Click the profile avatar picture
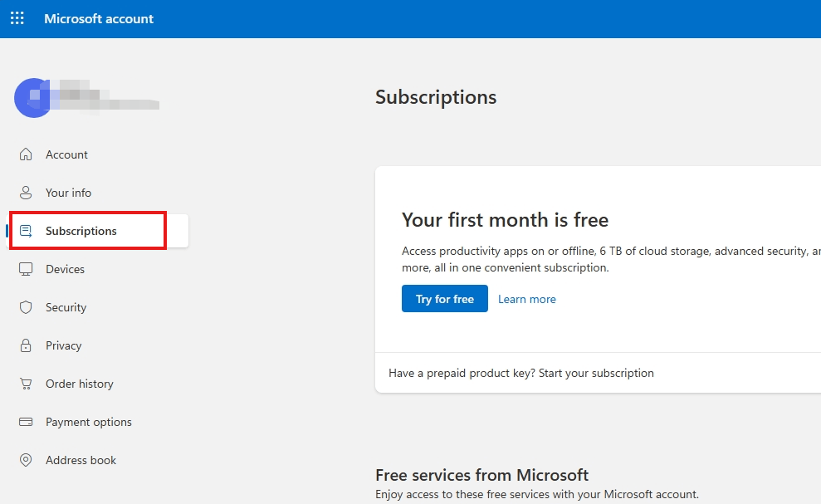 tap(33, 98)
